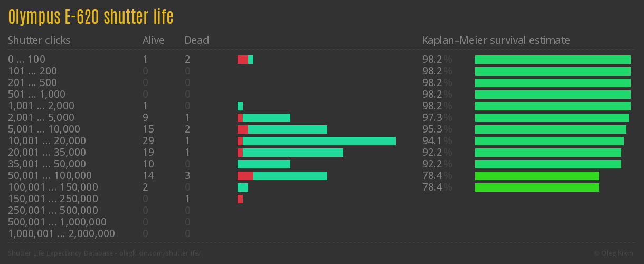Select the '1,000,001 ... 2,000,000' range label

pos(61,233)
